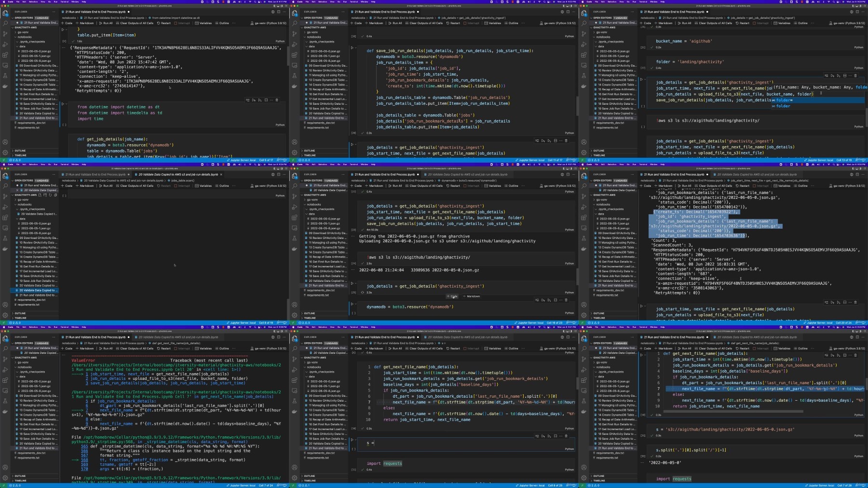Open Accounts in the highlighted job_id output window

click(584, 305)
